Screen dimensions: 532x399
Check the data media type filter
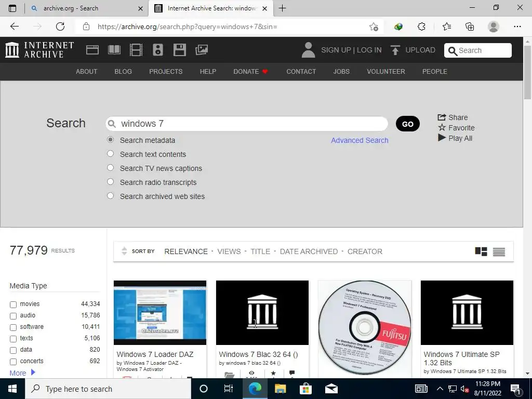coord(13,350)
